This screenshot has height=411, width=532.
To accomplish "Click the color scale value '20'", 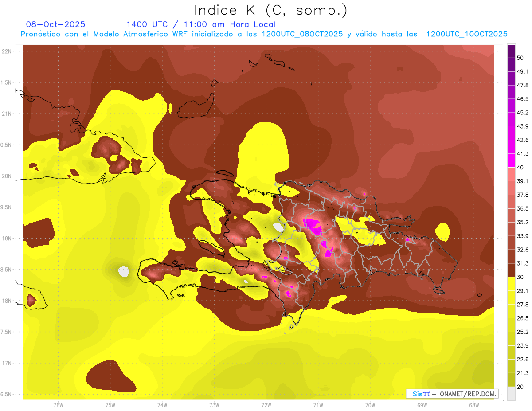I will click(521, 387).
